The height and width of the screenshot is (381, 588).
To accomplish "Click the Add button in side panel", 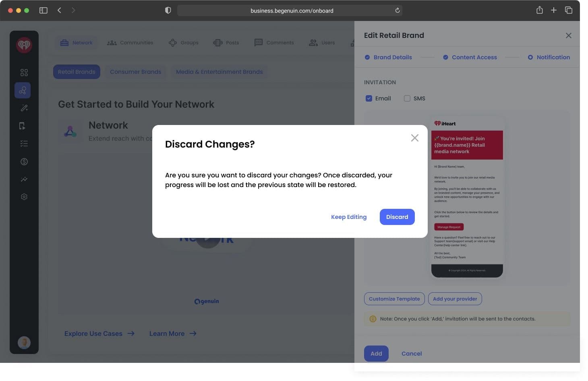I will [x=376, y=354].
